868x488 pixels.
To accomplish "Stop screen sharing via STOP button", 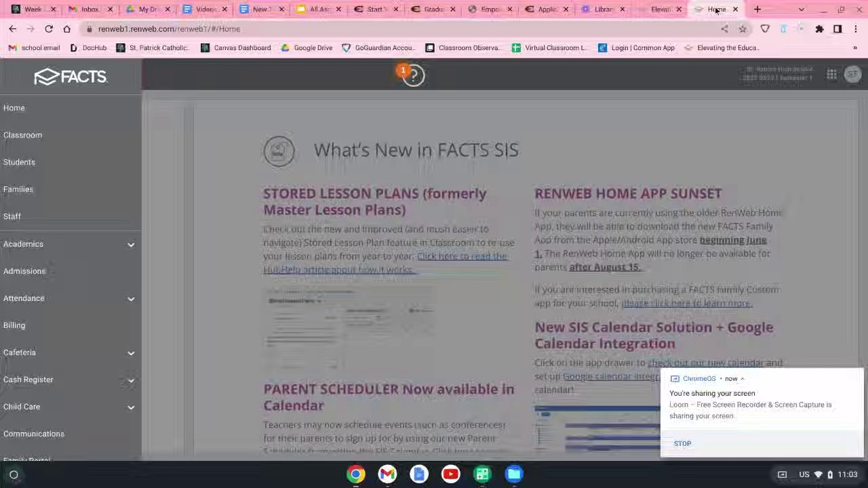I will tap(682, 444).
